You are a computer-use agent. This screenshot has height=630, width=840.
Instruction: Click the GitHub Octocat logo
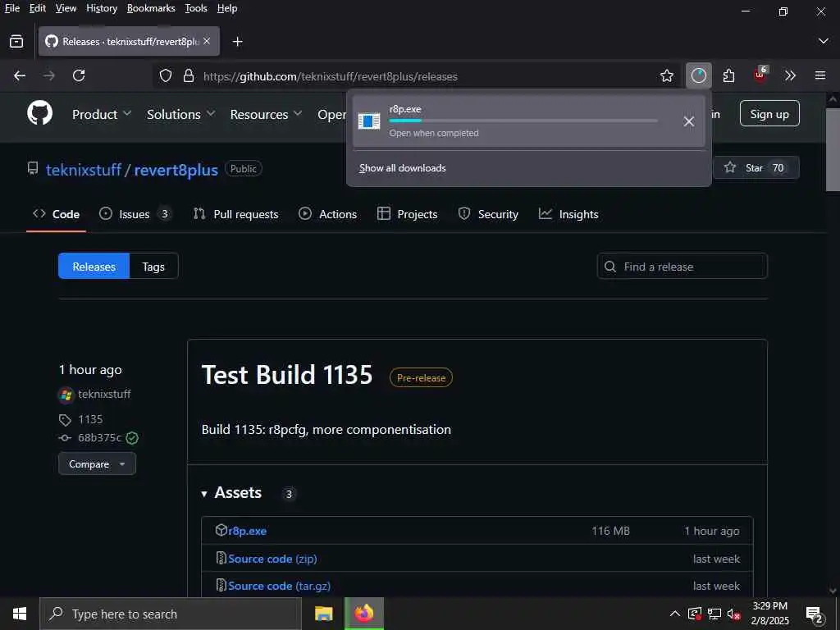tap(39, 113)
